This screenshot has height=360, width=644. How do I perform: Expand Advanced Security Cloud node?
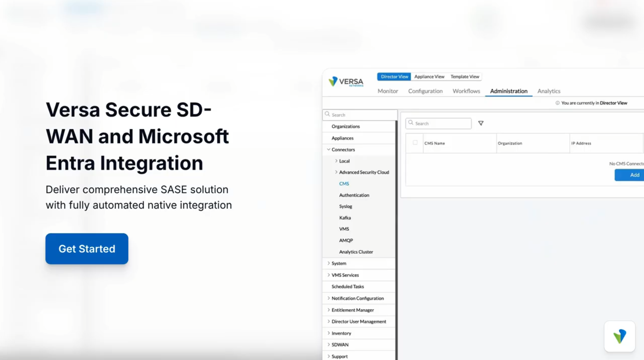[x=336, y=172]
